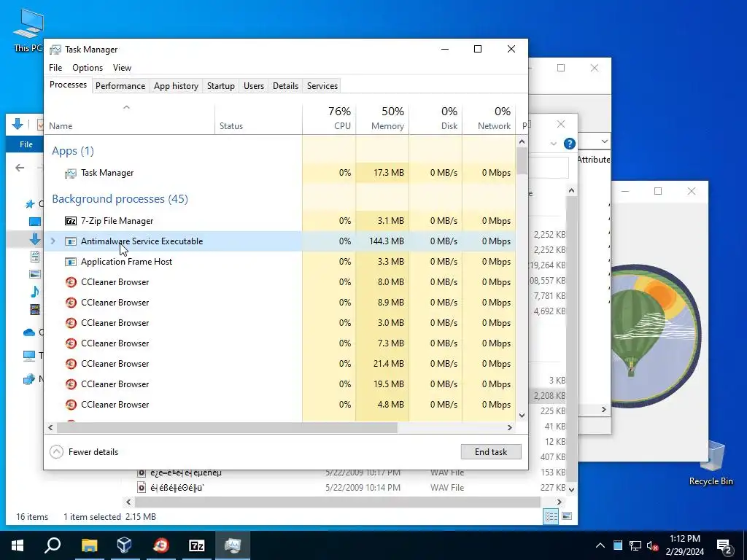Click the process list scroll up arrow

[x=522, y=141]
